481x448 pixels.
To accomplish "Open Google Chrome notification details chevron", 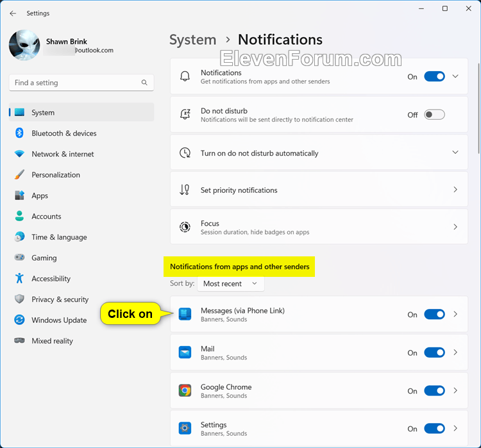I will [x=455, y=390].
